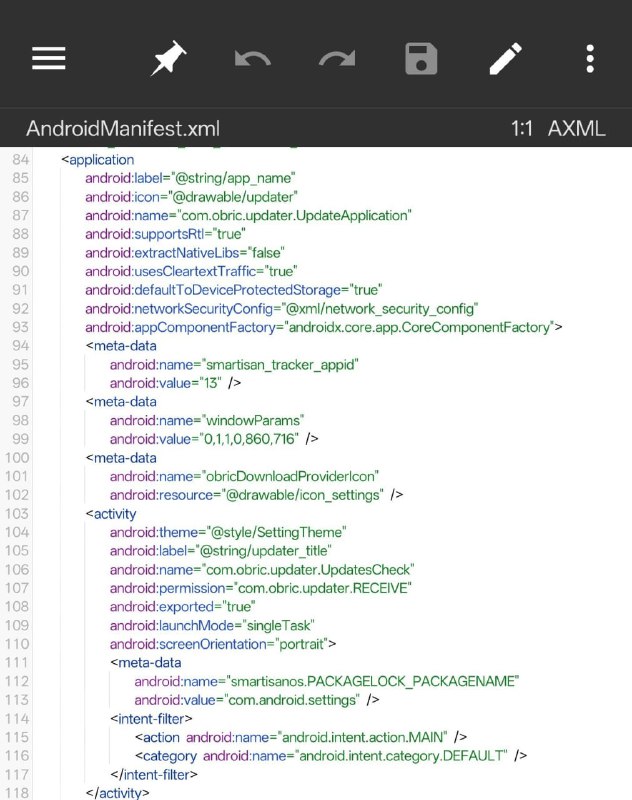
Task: Save the file with floppy disk icon
Action: (x=421, y=59)
